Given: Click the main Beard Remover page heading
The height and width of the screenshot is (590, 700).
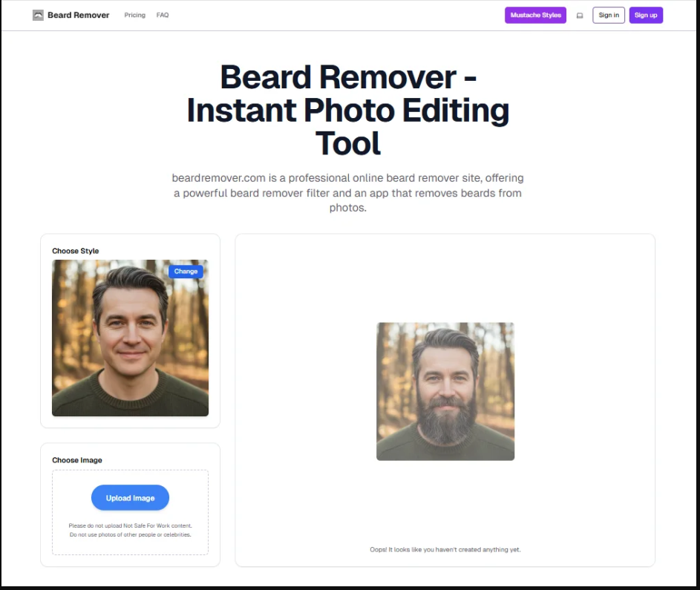Looking at the screenshot, I should click(348, 110).
